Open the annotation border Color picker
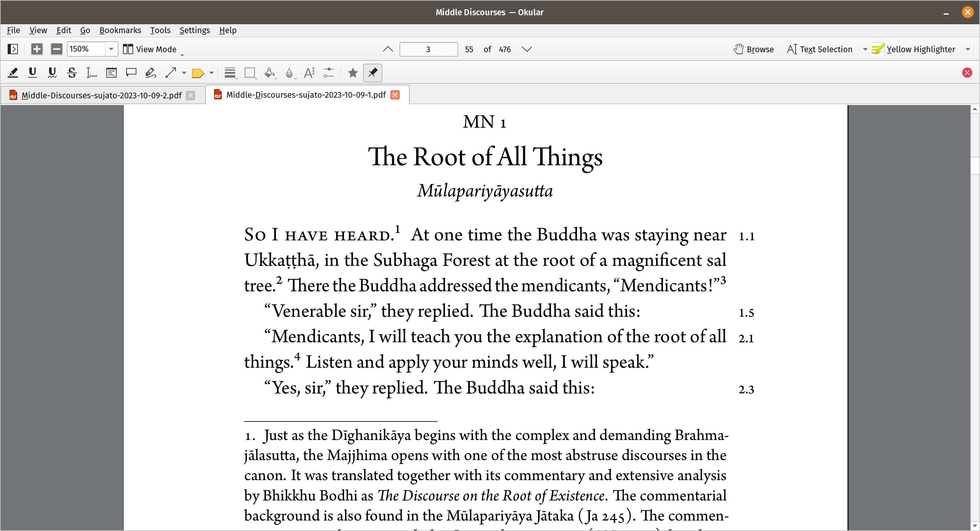 pyautogui.click(x=250, y=73)
